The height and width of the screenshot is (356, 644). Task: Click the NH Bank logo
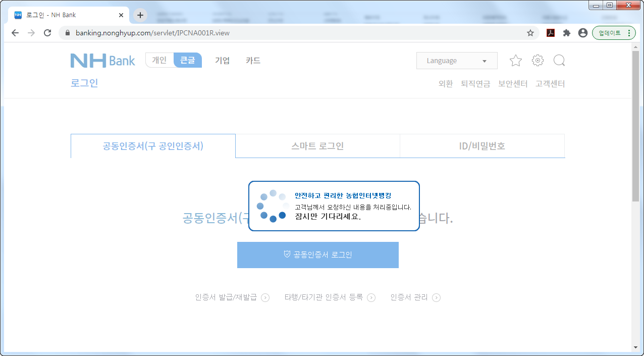click(103, 61)
